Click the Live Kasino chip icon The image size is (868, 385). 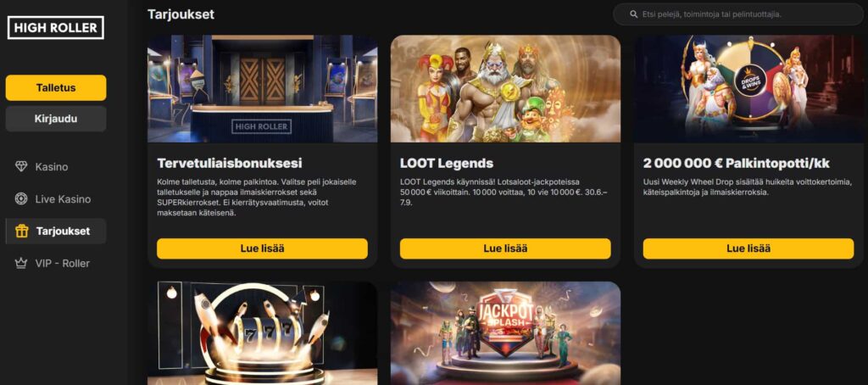pos(21,198)
